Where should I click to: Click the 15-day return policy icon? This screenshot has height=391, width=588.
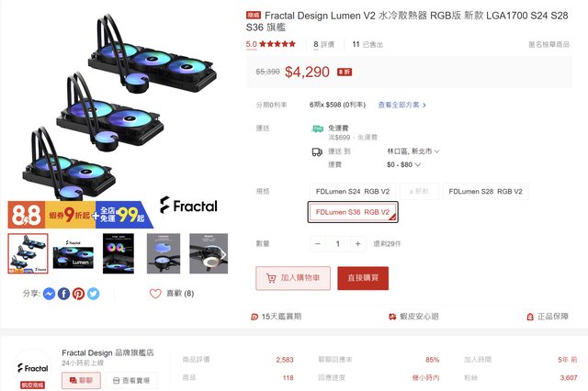tap(254, 317)
